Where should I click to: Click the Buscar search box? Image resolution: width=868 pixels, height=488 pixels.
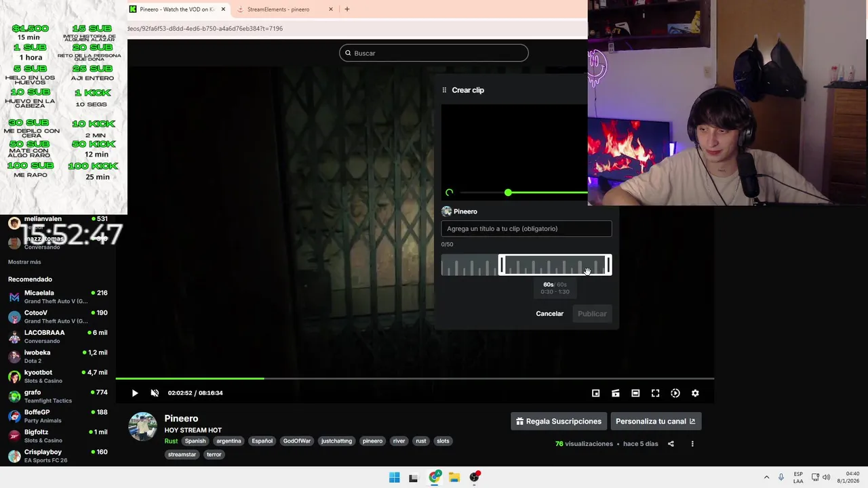pos(434,53)
